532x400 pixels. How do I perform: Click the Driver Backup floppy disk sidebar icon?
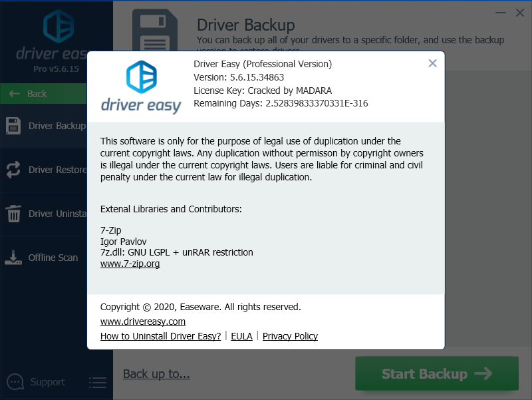point(13,126)
